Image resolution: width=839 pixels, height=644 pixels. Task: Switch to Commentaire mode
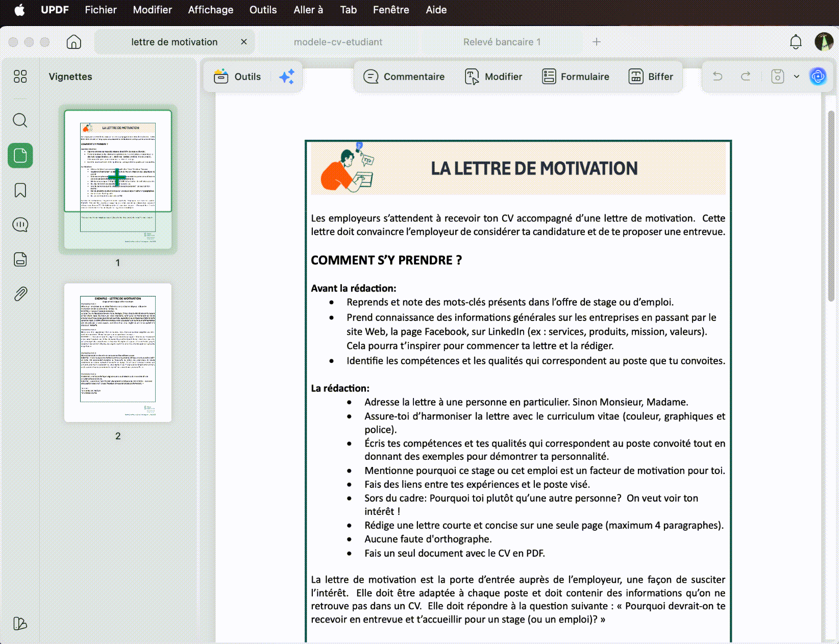tap(404, 77)
